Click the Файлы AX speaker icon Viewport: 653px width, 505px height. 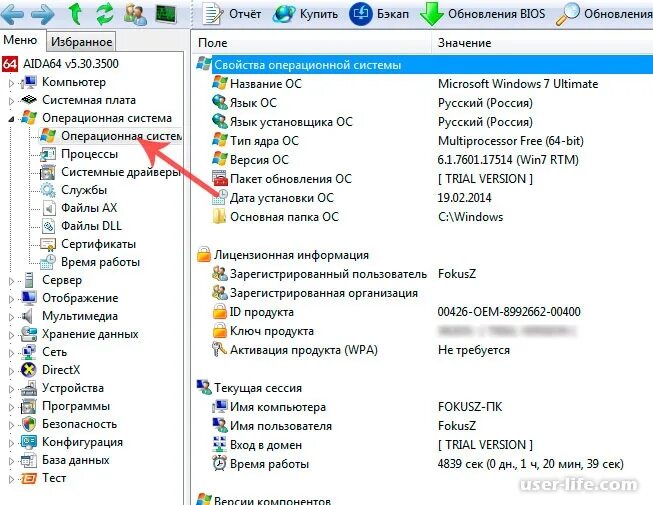click(x=48, y=208)
